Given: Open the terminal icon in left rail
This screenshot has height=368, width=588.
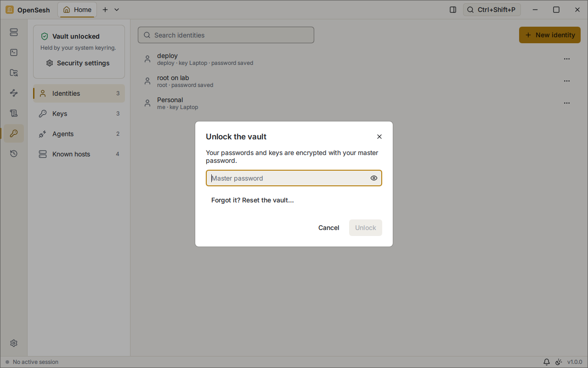Looking at the screenshot, I should point(14,52).
